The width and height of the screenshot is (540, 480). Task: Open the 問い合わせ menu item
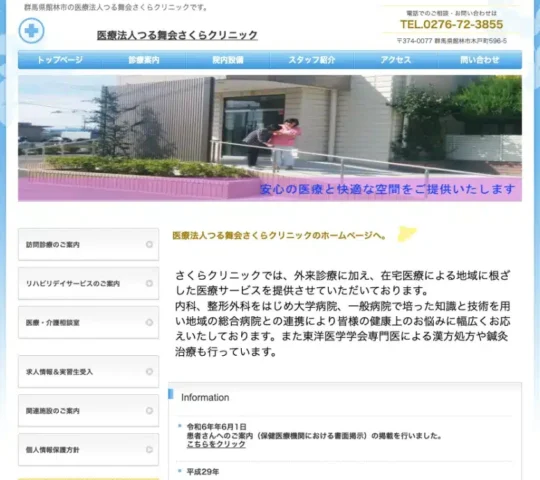point(480,60)
